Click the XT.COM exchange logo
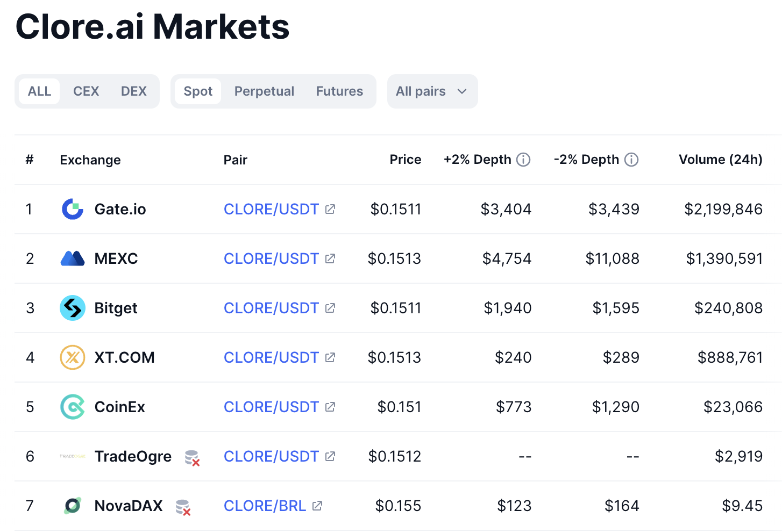Viewport: 782px width, 532px height. click(x=72, y=357)
